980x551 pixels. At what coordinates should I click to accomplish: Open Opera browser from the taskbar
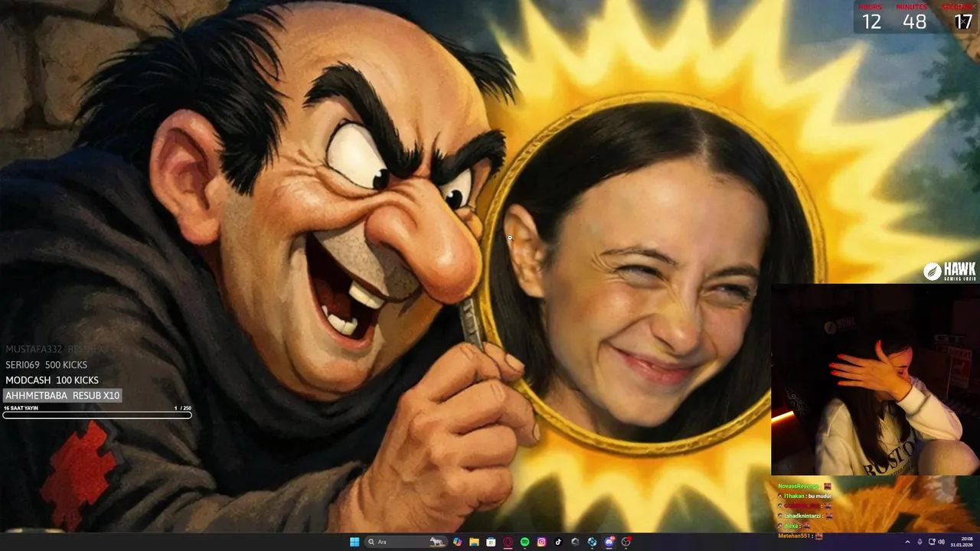pos(508,542)
